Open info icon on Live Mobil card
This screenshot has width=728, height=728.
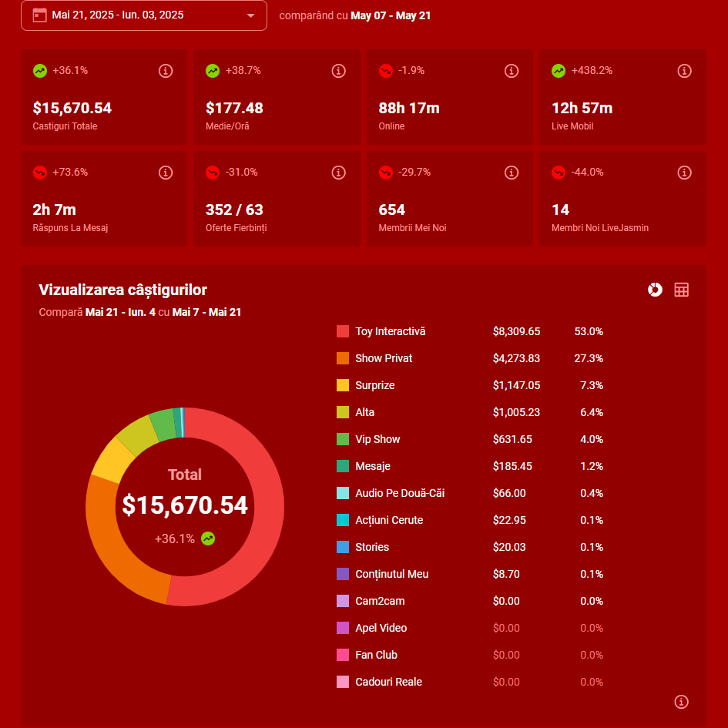point(684,71)
